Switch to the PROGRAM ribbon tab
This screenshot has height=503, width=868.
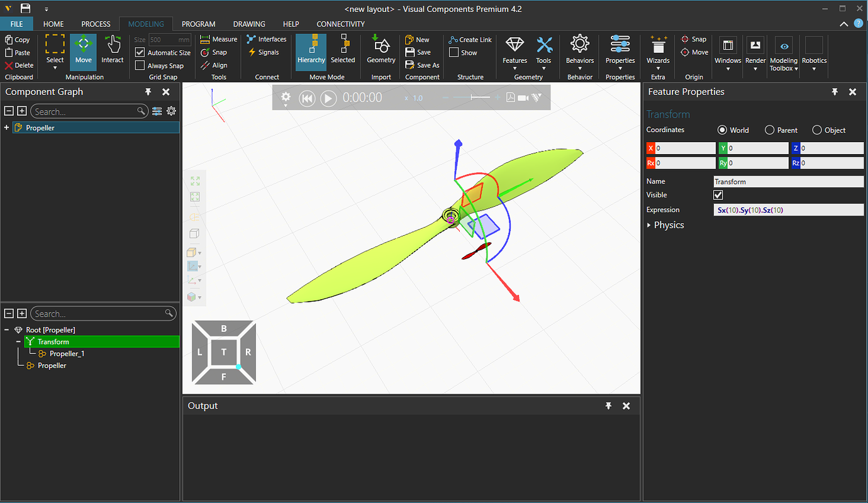pyautogui.click(x=198, y=24)
